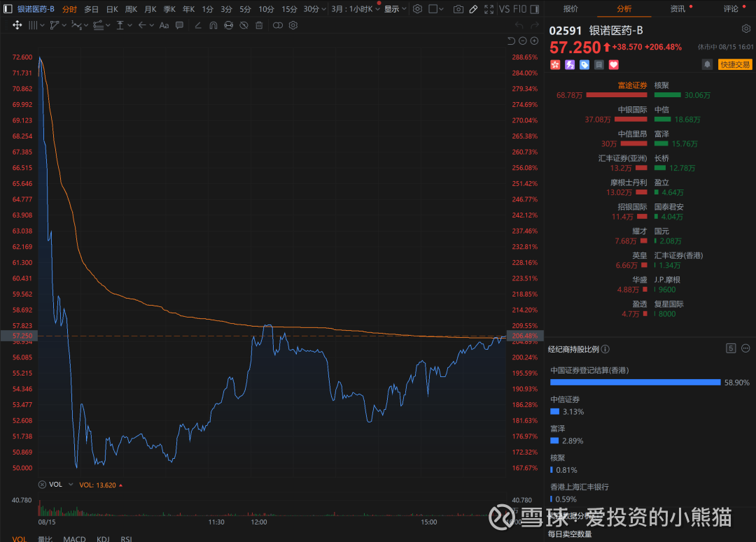Select KDJ indicator below chart

[103, 539]
